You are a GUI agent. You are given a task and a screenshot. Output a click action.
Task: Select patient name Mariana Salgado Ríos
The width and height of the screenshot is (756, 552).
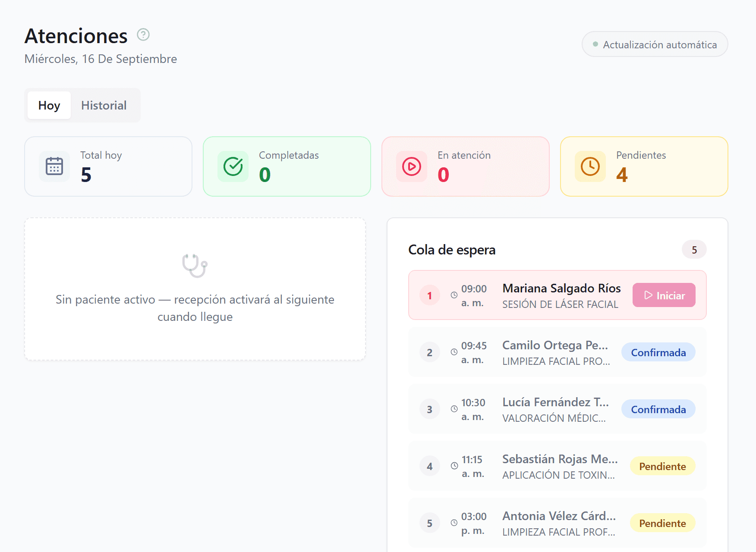point(562,288)
